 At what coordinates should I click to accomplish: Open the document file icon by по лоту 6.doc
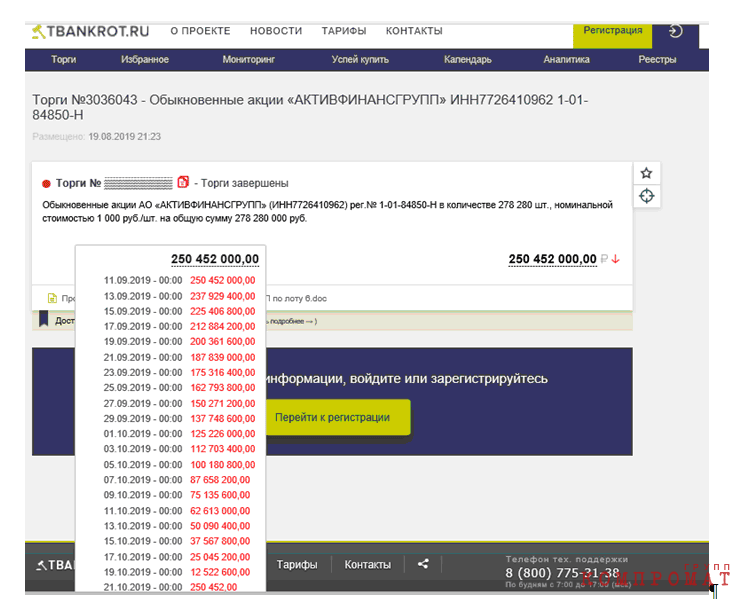pos(52,298)
